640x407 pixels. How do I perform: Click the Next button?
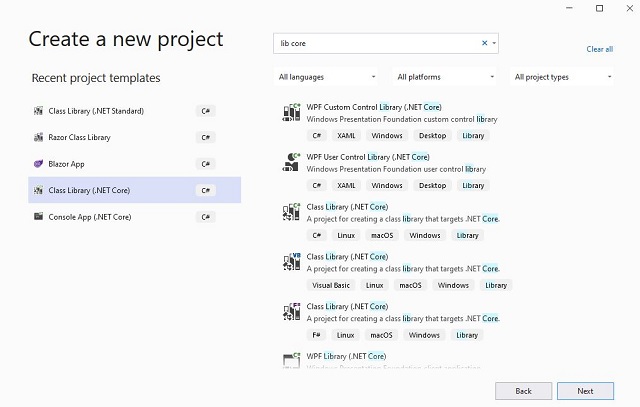click(x=585, y=391)
